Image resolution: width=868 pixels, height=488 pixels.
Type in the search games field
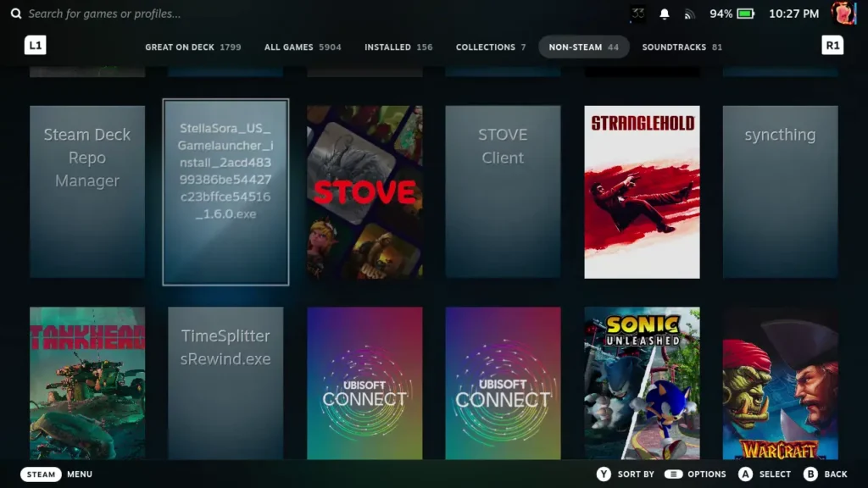[x=170, y=14]
